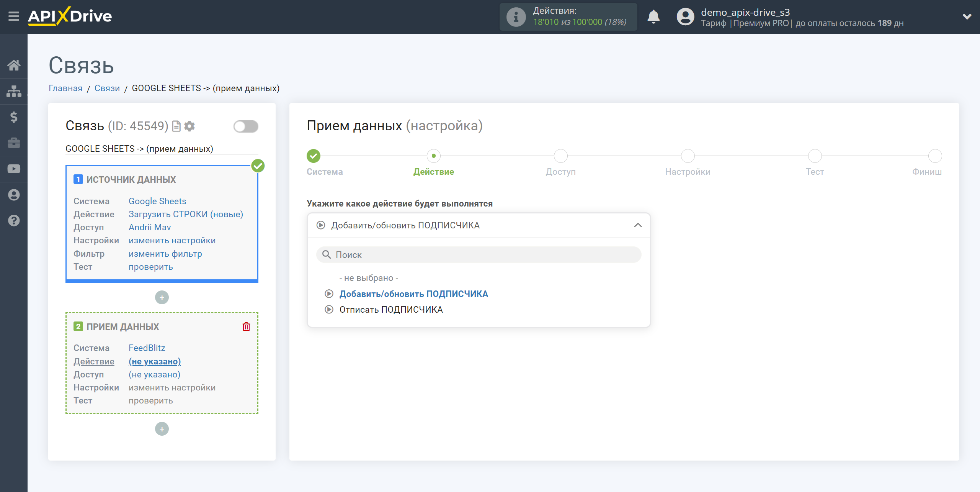Add step between source and receiver
This screenshot has height=492, width=980.
(x=162, y=297)
